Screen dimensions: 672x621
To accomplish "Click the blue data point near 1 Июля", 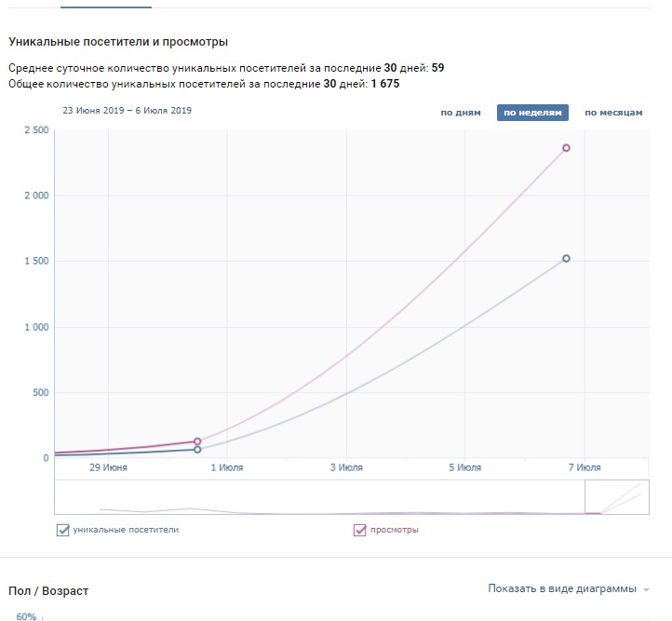I will point(197,450).
